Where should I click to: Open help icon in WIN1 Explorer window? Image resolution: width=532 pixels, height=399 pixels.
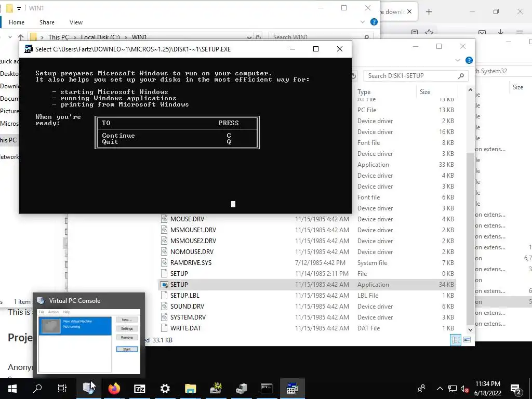[x=374, y=22]
